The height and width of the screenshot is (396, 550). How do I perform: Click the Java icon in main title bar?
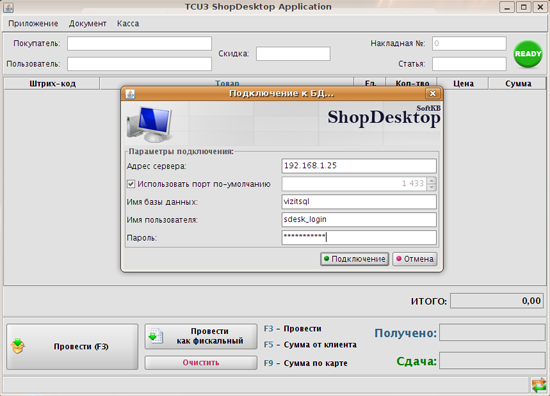click(8, 7)
